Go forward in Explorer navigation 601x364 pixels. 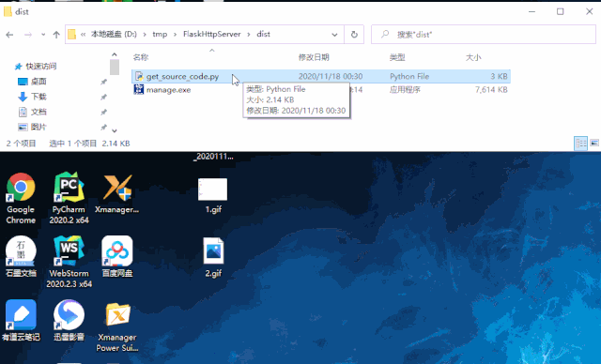[x=28, y=35]
